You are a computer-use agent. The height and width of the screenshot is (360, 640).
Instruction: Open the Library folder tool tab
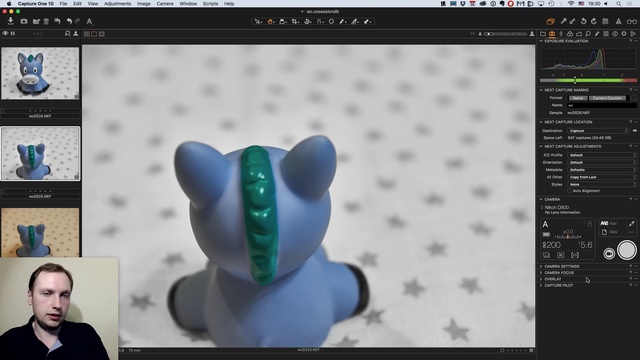coord(543,34)
